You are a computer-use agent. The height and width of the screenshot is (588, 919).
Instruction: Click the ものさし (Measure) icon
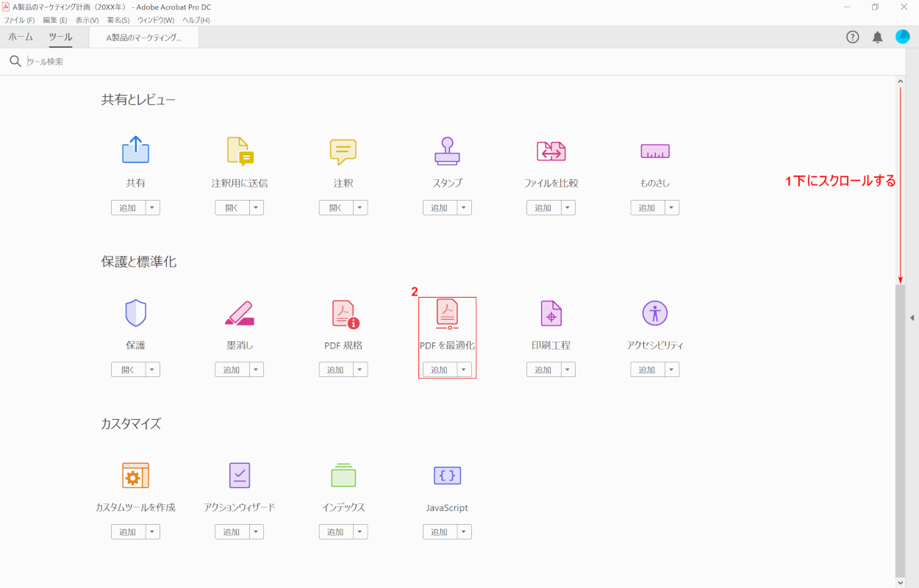coord(654,151)
